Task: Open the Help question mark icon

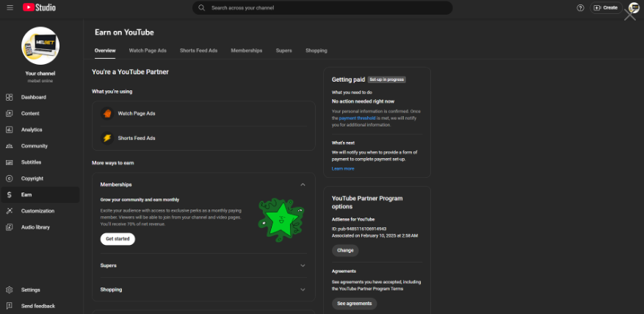Action: tap(580, 8)
